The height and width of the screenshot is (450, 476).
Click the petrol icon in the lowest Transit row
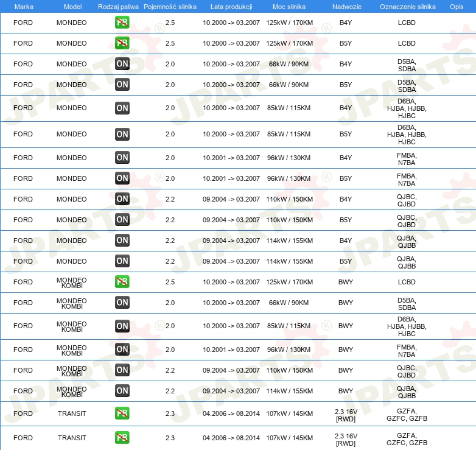122,438
